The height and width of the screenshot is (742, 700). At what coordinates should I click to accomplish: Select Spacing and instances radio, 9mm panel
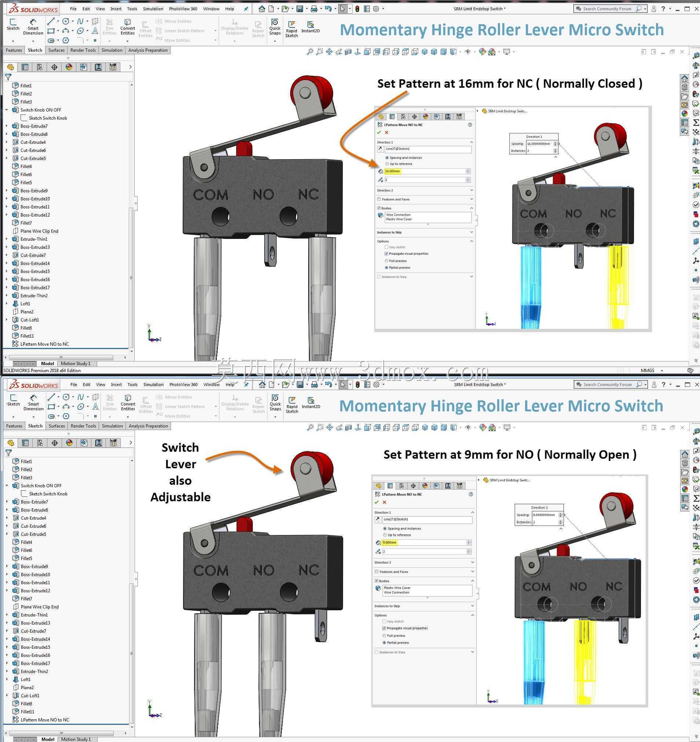385,529
